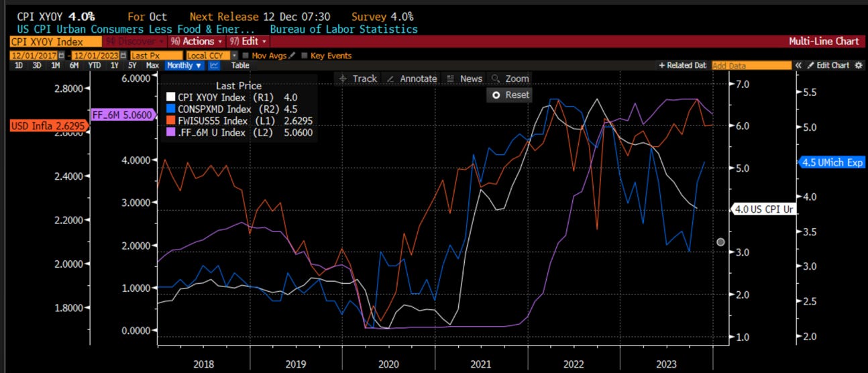The image size is (868, 373).
Task: Click the Last Px field selector
Action: 156,56
